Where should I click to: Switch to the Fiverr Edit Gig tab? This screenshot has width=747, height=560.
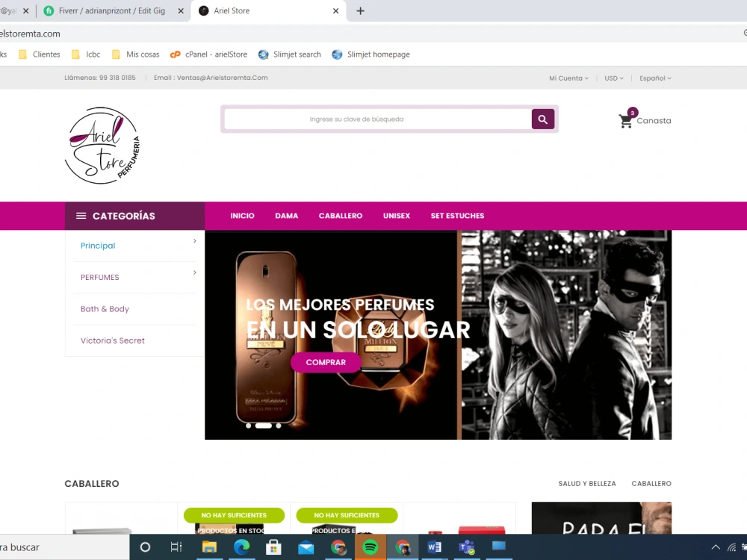coord(111,10)
